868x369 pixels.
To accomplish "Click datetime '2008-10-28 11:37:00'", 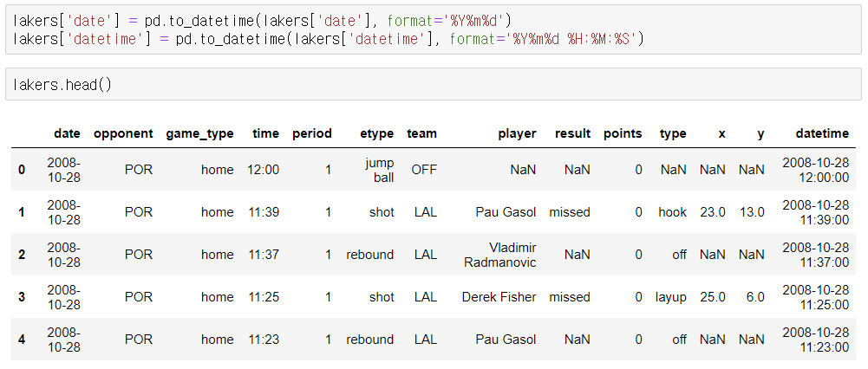I will 815,255.
